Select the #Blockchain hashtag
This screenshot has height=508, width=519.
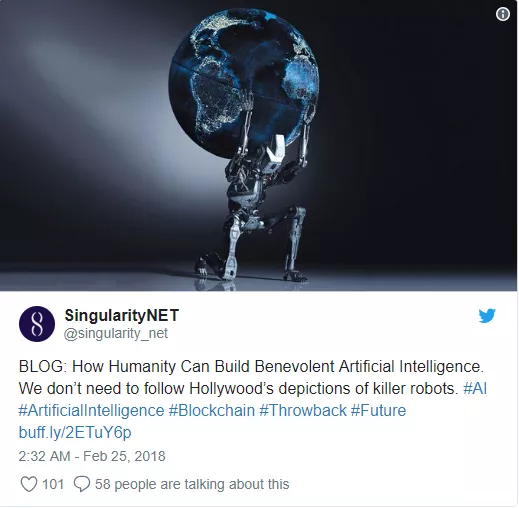212,410
